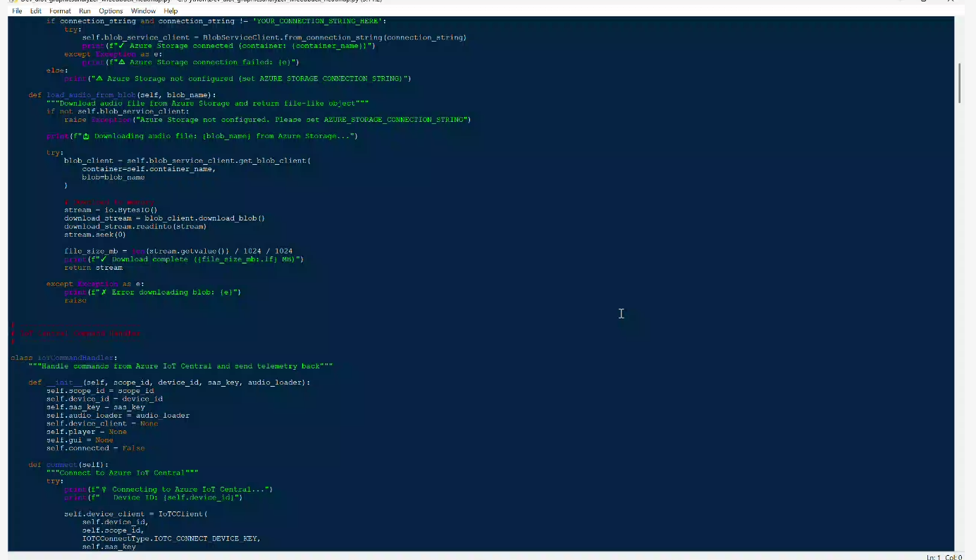Screen dimensions: 976x560
Task: Open the Options menu
Action: tap(111, 11)
